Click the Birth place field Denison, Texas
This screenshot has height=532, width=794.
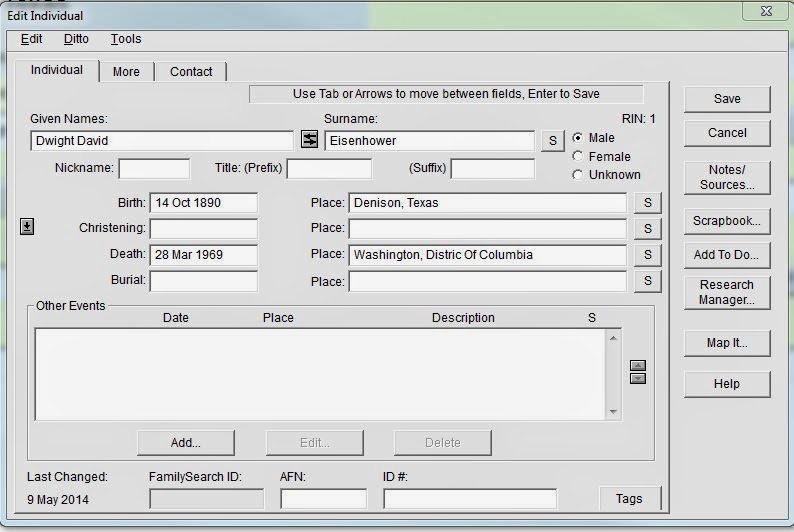pos(488,203)
